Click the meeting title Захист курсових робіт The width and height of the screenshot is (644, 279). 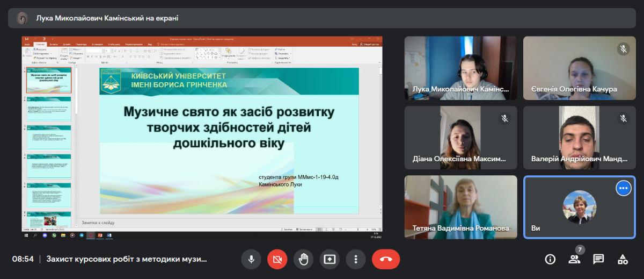coord(127,259)
